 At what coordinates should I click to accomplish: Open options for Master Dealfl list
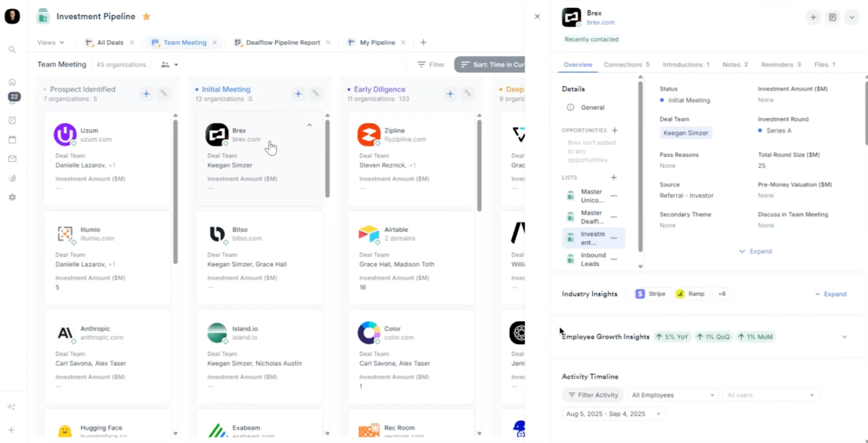pos(614,217)
